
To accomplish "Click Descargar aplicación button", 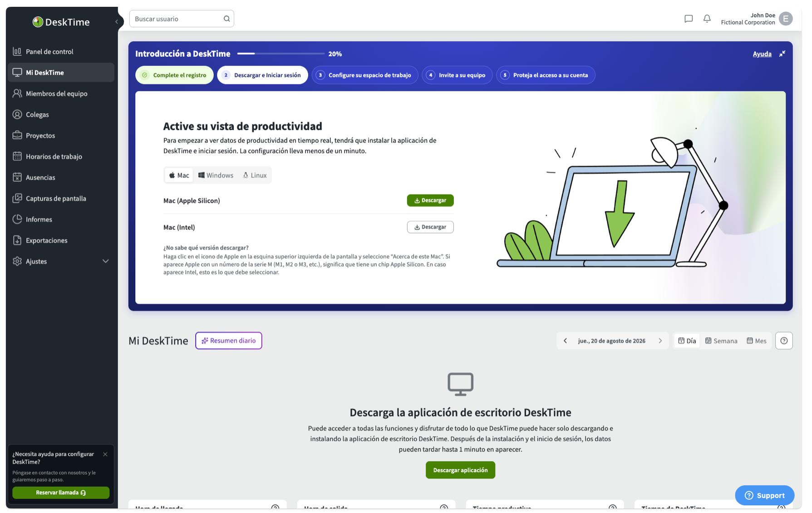I will pyautogui.click(x=460, y=470).
